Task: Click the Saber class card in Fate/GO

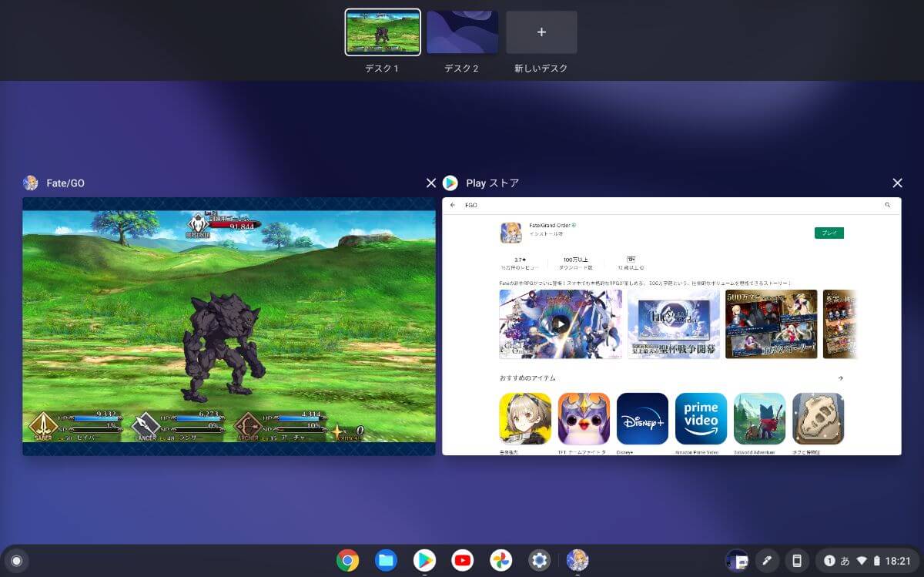Action: (43, 426)
